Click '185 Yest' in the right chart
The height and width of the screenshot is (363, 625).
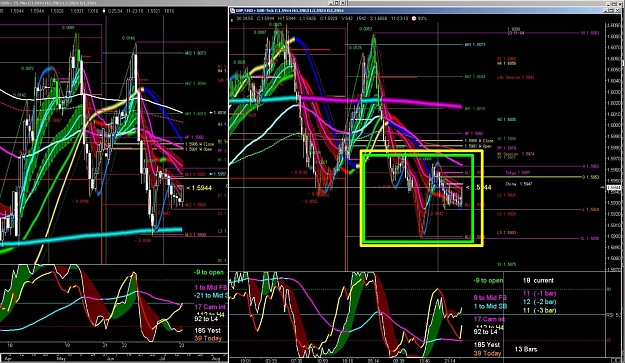point(487,345)
